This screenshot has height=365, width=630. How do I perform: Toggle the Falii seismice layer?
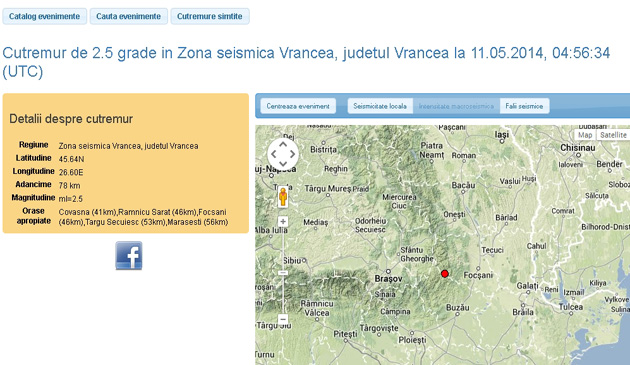coord(524,106)
